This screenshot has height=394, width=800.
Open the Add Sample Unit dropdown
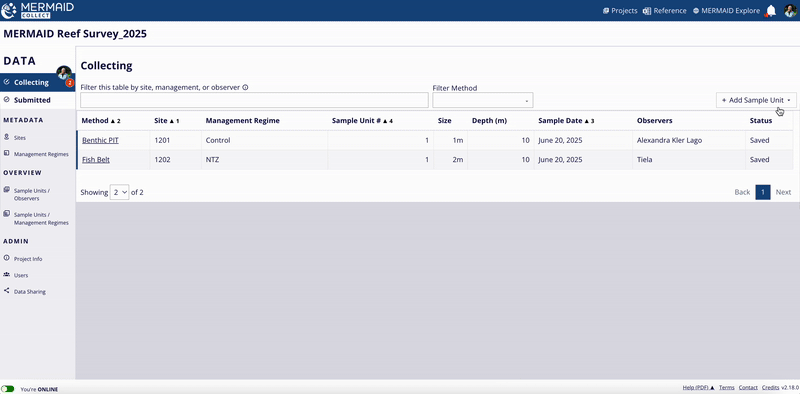pos(756,100)
